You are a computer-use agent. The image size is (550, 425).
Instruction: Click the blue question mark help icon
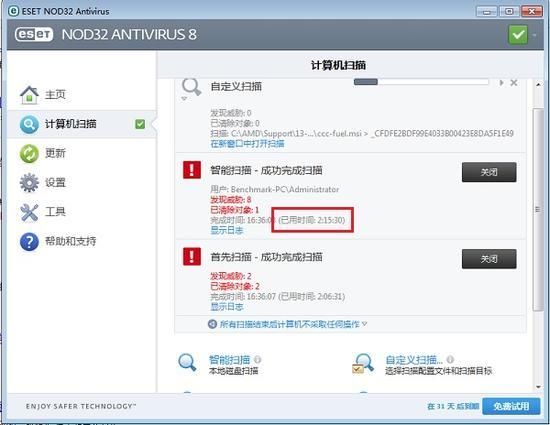[29, 242]
